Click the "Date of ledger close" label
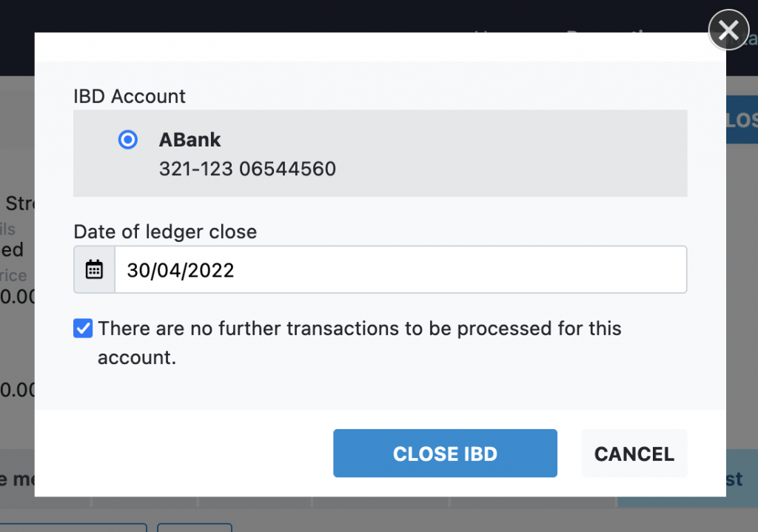The height and width of the screenshot is (532, 758). pos(165,232)
